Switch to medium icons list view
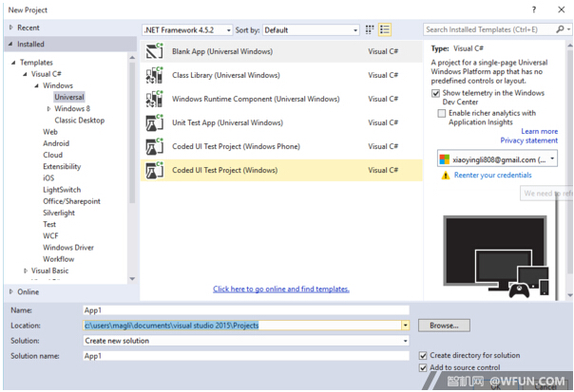The width and height of the screenshot is (574, 392). tap(385, 30)
